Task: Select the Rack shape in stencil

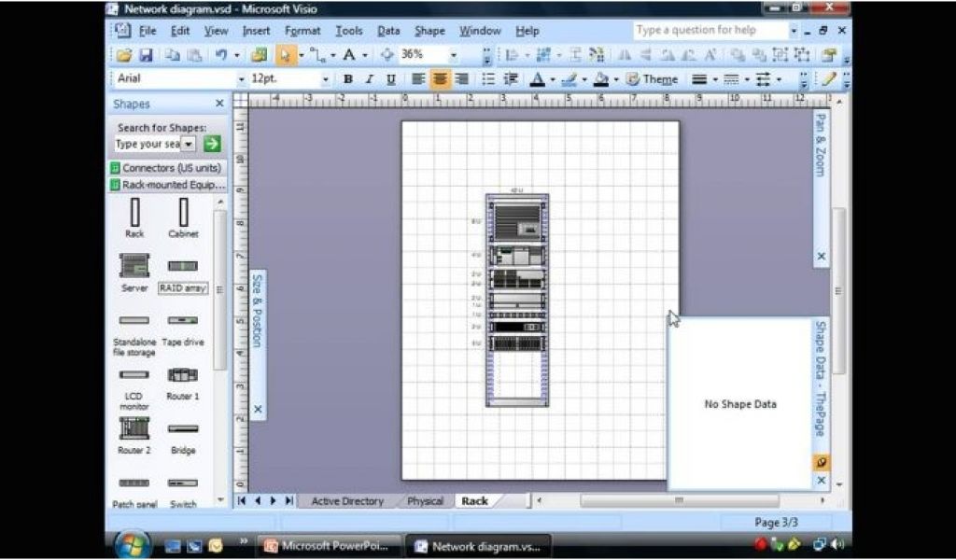Action: coord(134,217)
